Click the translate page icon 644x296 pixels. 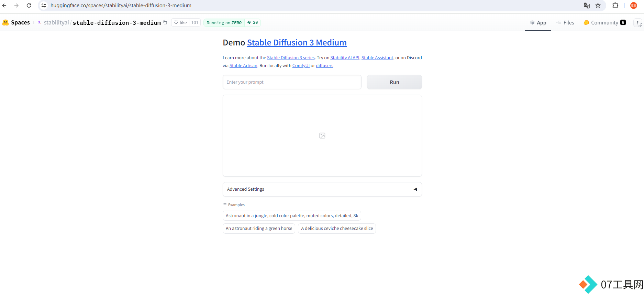pos(587,6)
